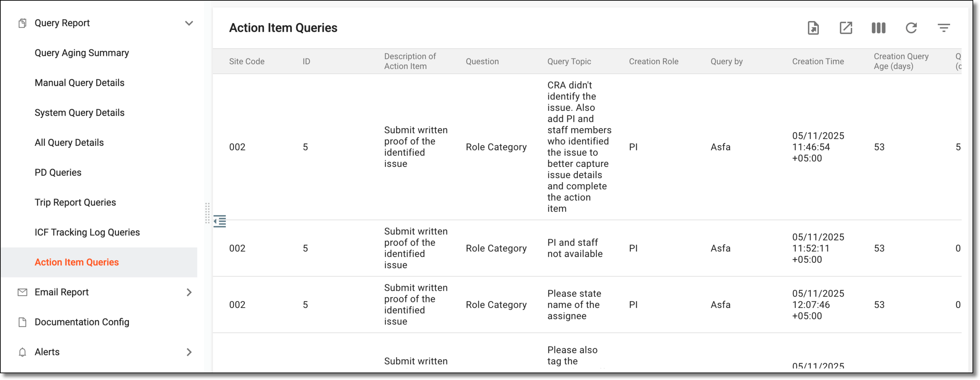
Task: Click Asfa in the 12:07:46 row
Action: (x=720, y=304)
